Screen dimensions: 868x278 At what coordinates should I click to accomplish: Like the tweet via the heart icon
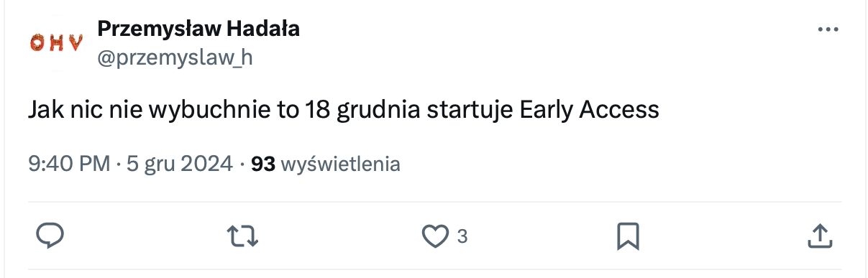pos(434,236)
